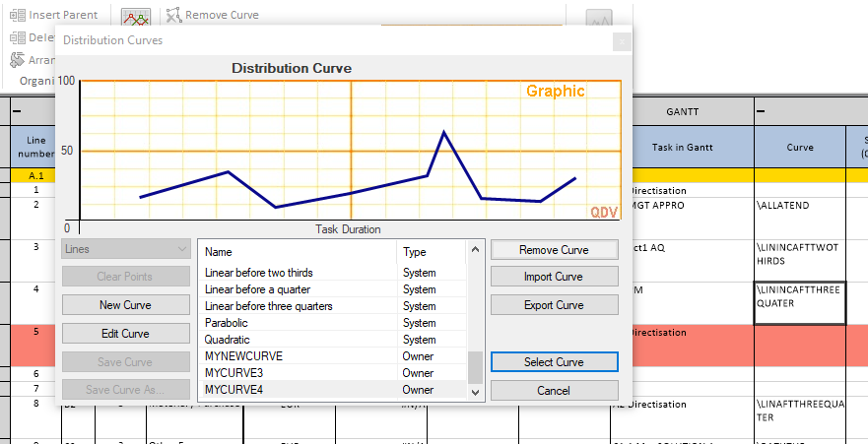Click the Export Curve button
Viewport: 868px width, 444px height.
tap(554, 304)
